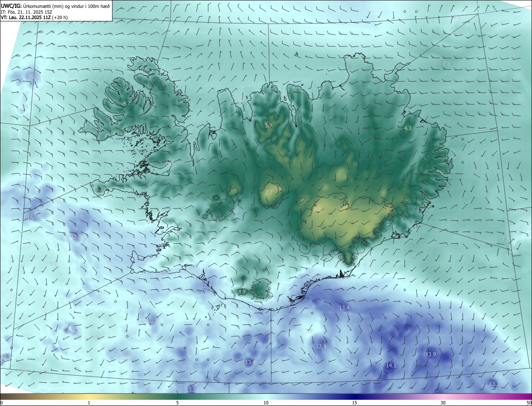Screen dimensions: 532x406
Task: Click the 4.3 value in the northeast
Action: [x=407, y=128]
